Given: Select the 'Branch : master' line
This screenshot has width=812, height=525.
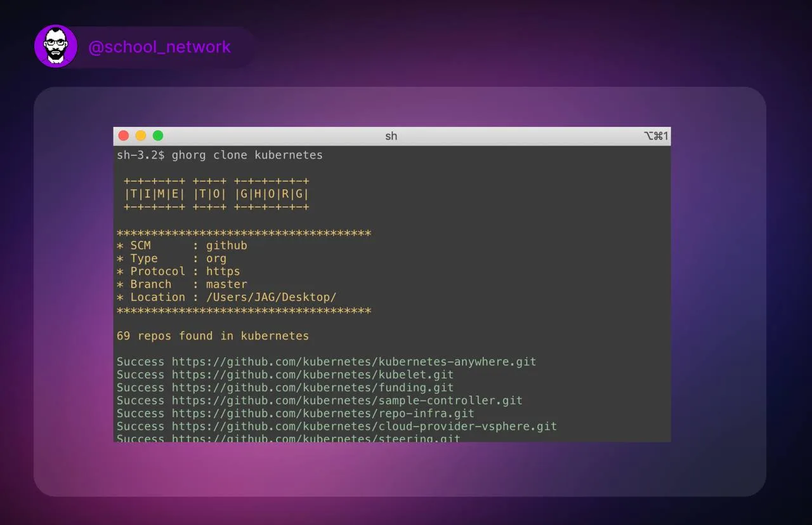Looking at the screenshot, I should point(182,284).
